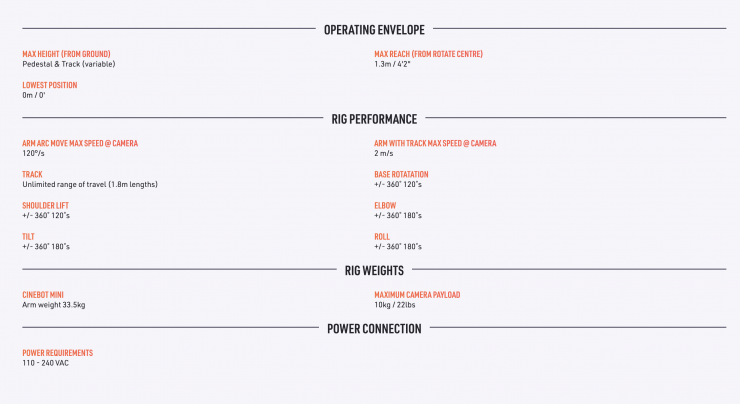The image size is (740, 404).
Task: Click the Roll specification label
Action: coord(382,237)
